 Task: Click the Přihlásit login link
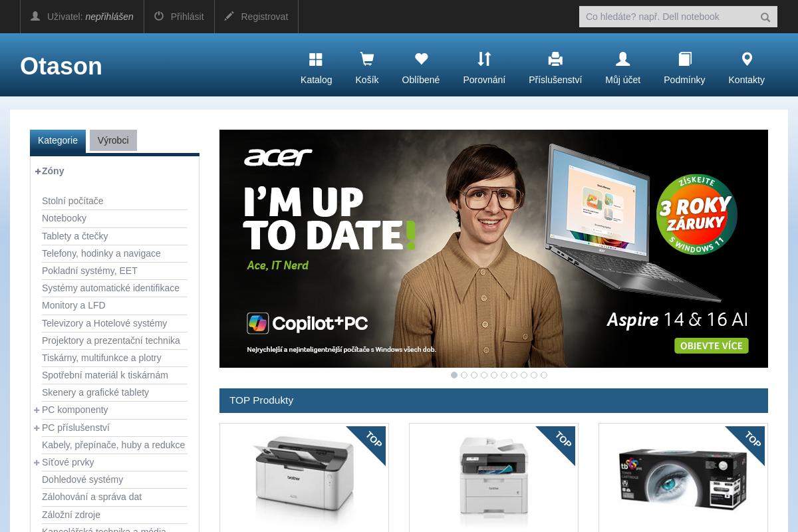coord(188,17)
